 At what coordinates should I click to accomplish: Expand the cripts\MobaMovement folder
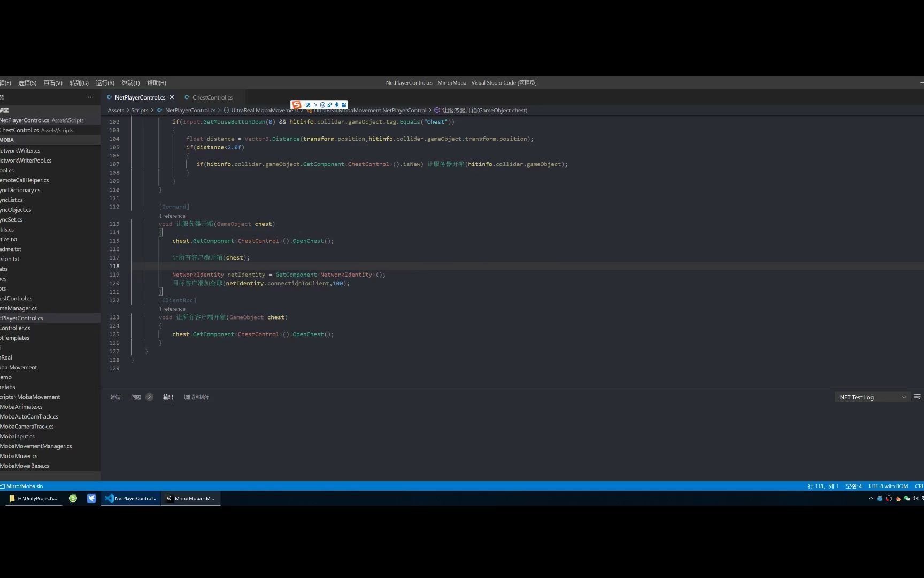[50, 397]
